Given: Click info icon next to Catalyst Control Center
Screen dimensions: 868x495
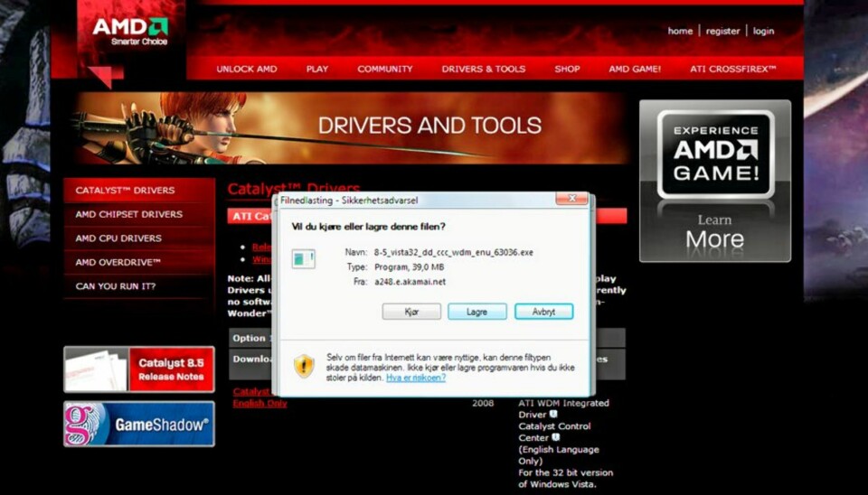Looking at the screenshot, I should [x=556, y=437].
